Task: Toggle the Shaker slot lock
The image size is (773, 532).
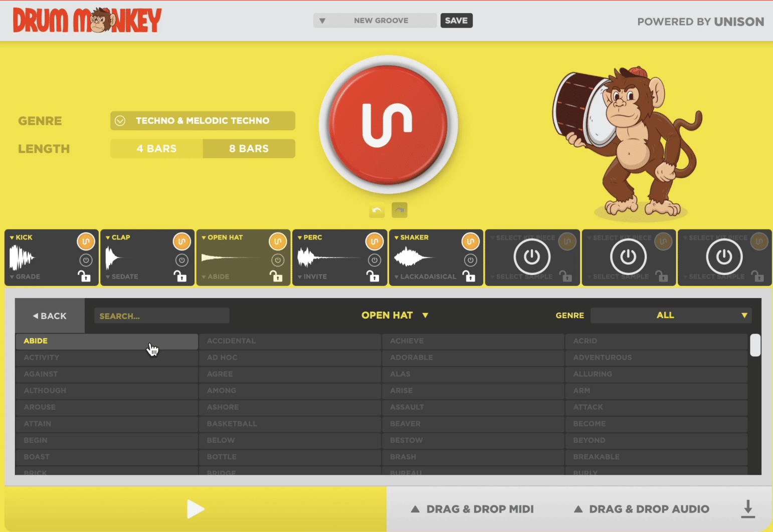Action: 468,276
